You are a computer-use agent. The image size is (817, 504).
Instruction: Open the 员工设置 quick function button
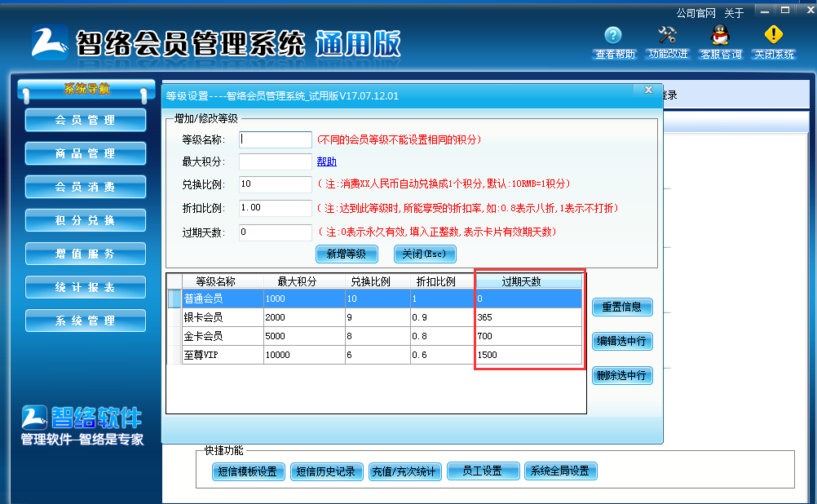pos(483,471)
